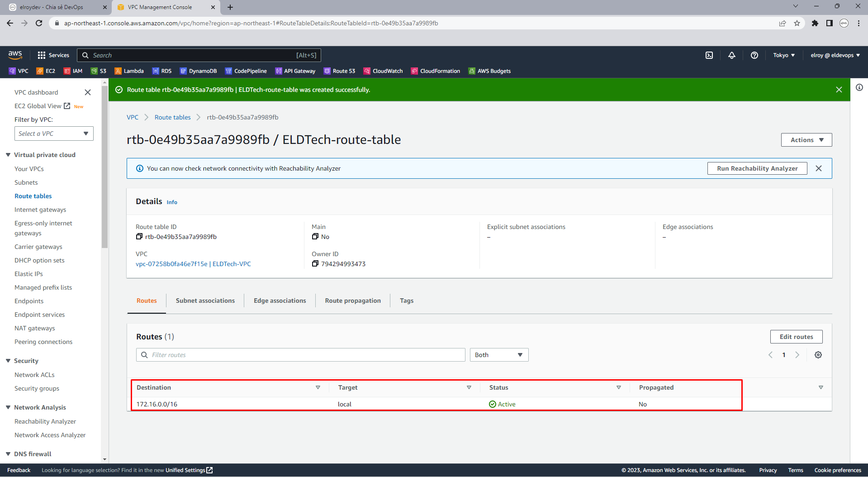Image resolution: width=868 pixels, height=477 pixels.
Task: Open the browser extensions puzzle icon
Action: [x=815, y=23]
